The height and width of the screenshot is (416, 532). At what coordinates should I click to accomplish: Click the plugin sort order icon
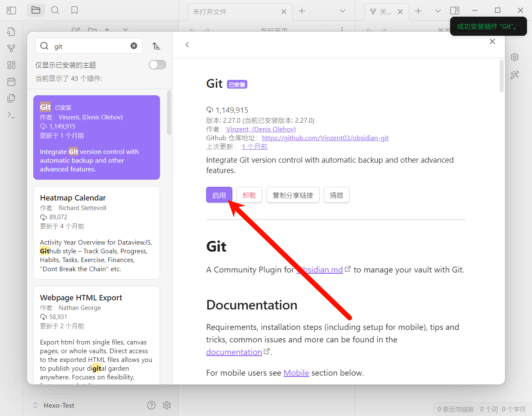pos(156,46)
